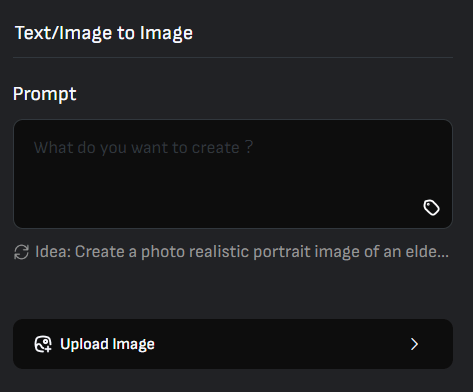
Task: Click the Prompt section label
Action: pos(45,94)
